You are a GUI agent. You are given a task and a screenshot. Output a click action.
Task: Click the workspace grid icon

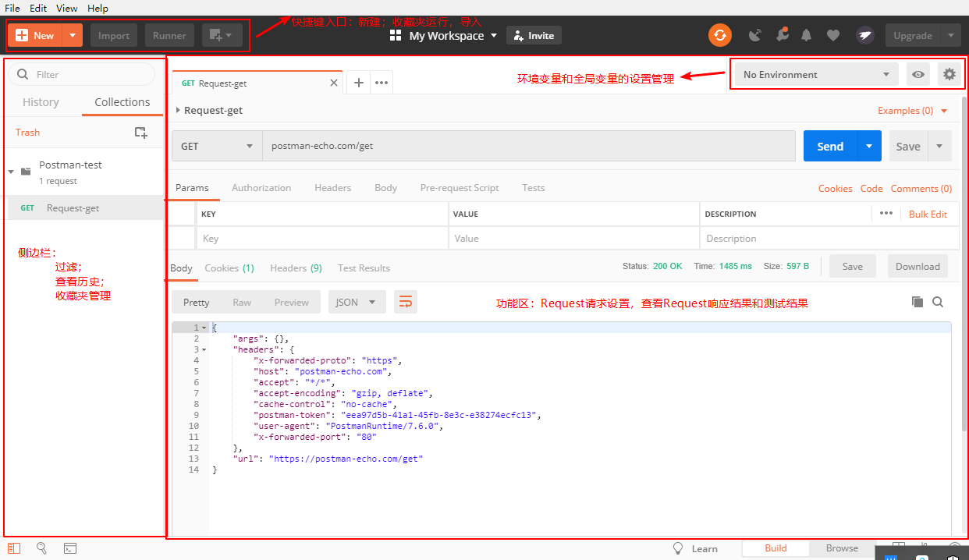coord(396,35)
